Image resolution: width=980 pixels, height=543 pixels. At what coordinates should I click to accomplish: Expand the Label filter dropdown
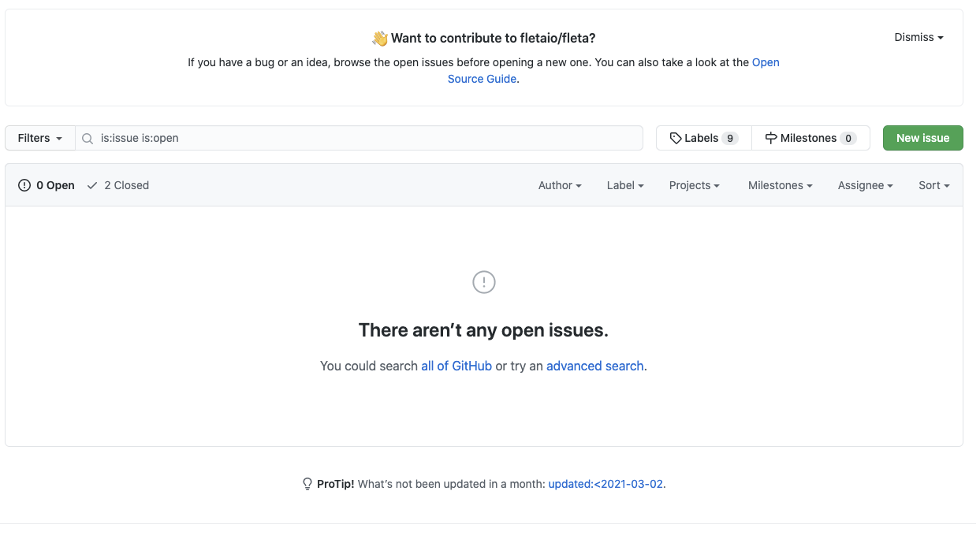(x=625, y=185)
